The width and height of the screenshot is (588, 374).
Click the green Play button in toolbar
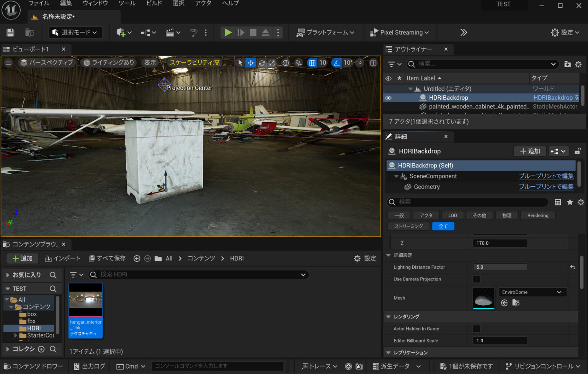coord(228,33)
